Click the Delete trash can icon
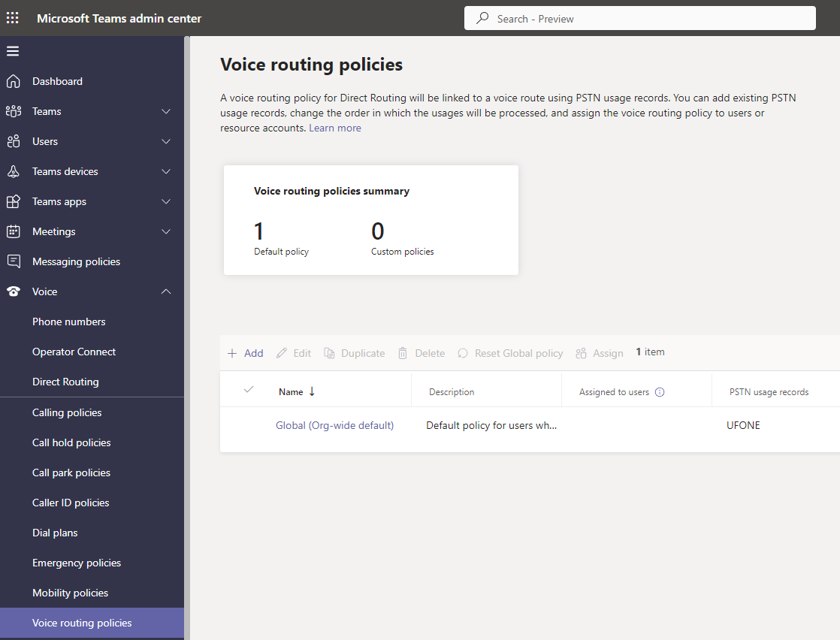Viewport: 840px width, 640px height. click(403, 354)
